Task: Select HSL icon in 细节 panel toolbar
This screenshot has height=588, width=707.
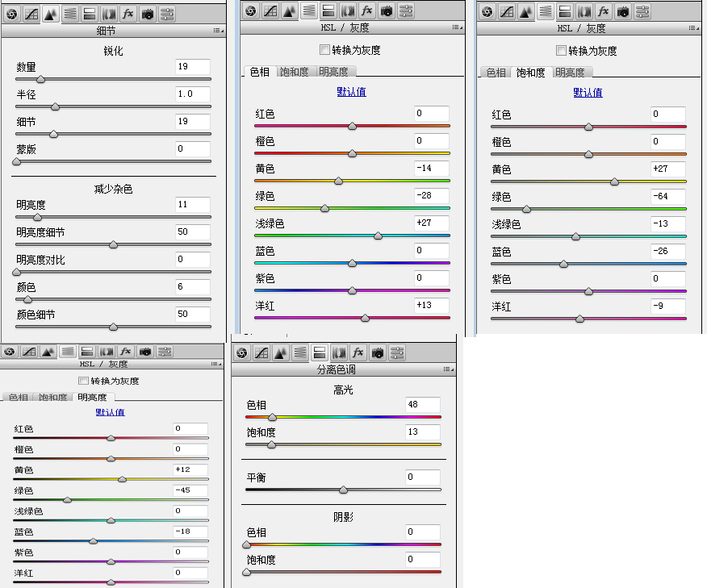Action: click(70, 15)
